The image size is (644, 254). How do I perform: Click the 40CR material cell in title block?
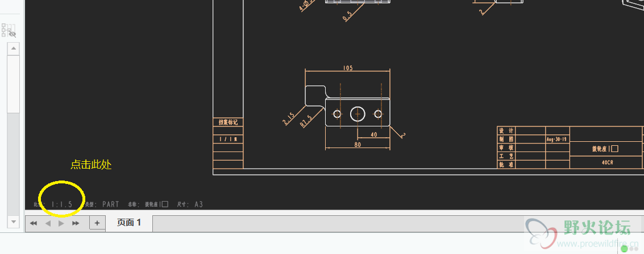coord(608,163)
